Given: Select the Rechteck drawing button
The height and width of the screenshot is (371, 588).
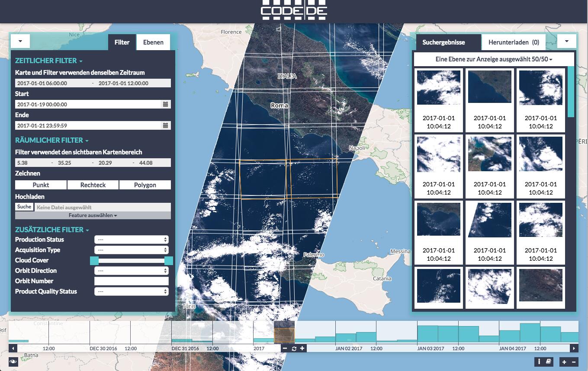Looking at the screenshot, I should click(93, 185).
